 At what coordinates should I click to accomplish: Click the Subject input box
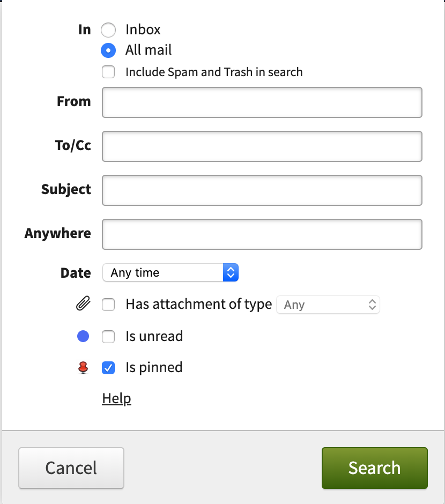262,190
